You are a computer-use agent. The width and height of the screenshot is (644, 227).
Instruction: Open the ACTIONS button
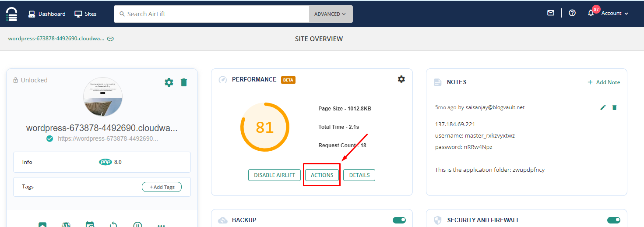322,175
